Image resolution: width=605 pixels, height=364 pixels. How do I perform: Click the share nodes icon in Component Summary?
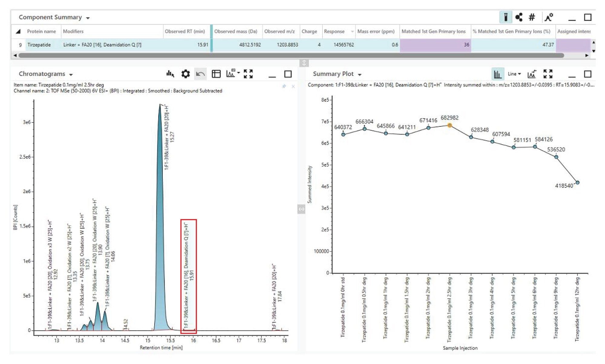pos(519,17)
